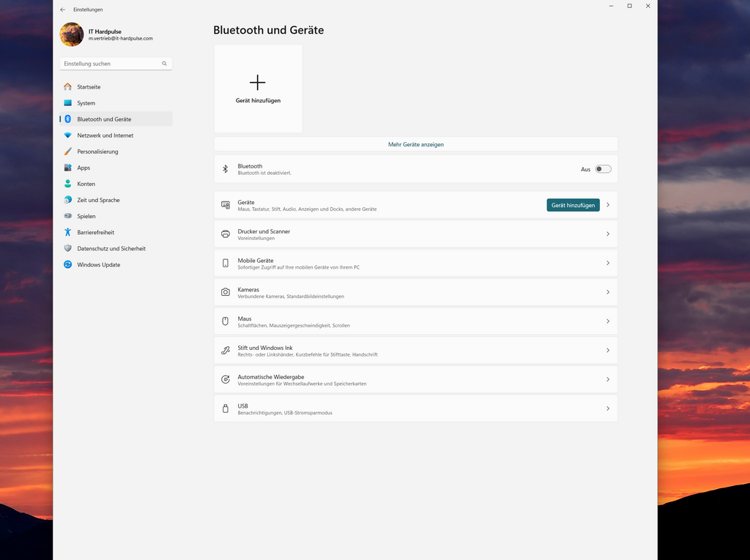Expand the Maus settings chevron
This screenshot has height=560, width=750.
pos(608,321)
